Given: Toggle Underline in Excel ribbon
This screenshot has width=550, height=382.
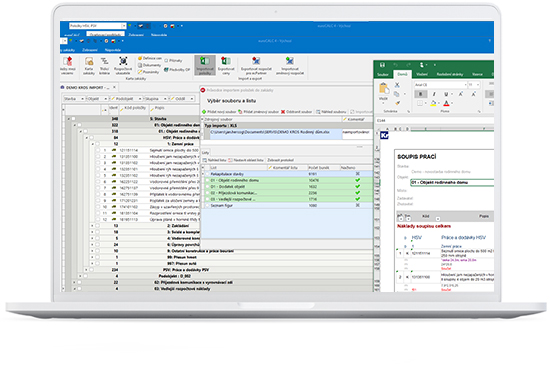Looking at the screenshot, I should (x=446, y=94).
